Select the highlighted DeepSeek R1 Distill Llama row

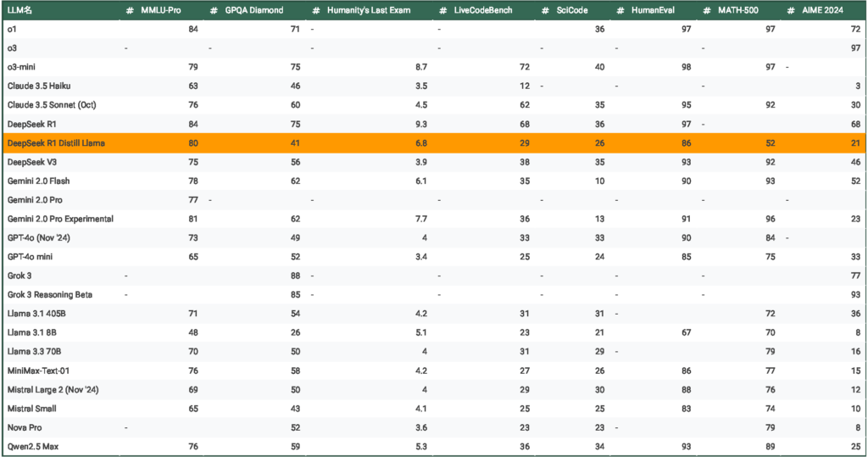click(x=58, y=143)
